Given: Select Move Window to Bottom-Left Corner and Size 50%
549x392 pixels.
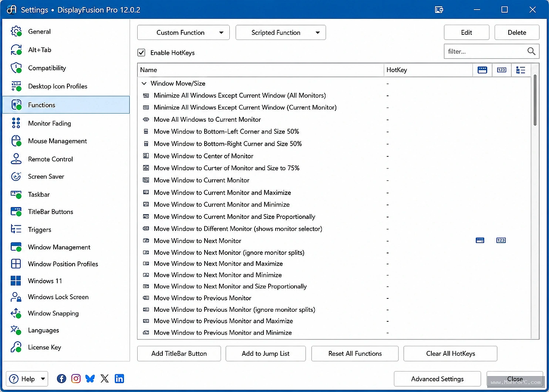Looking at the screenshot, I should tap(334, 132).
